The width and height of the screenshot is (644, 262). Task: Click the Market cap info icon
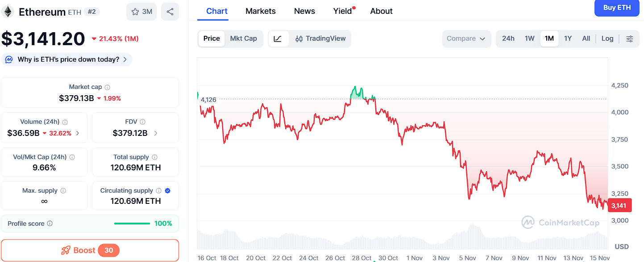coord(108,87)
